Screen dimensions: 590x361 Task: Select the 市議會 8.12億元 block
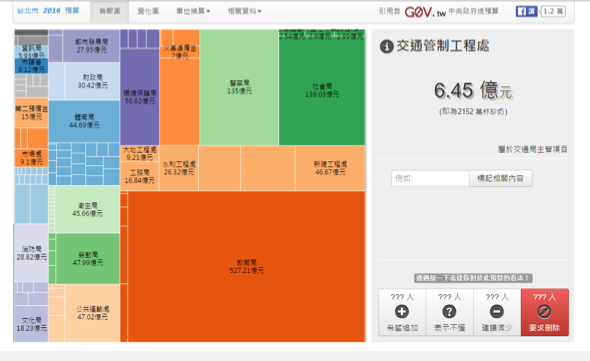pyautogui.click(x=32, y=66)
